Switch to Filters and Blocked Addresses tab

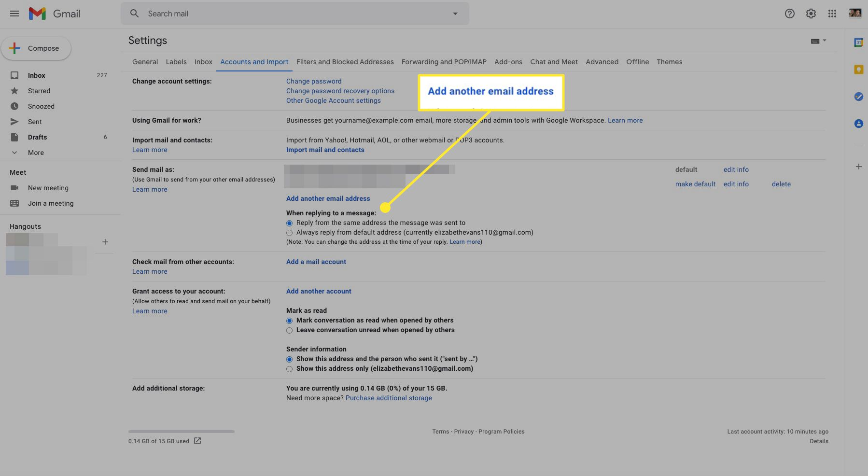pos(345,62)
